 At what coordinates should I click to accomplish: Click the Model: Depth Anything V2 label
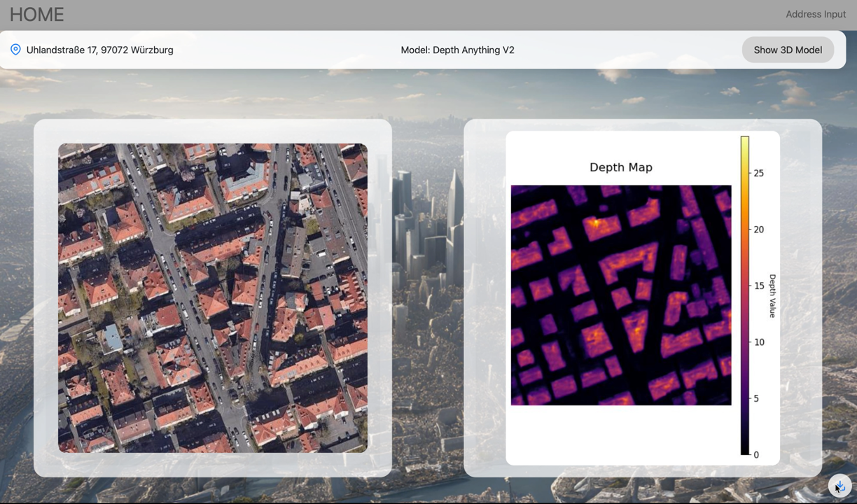pos(457,50)
